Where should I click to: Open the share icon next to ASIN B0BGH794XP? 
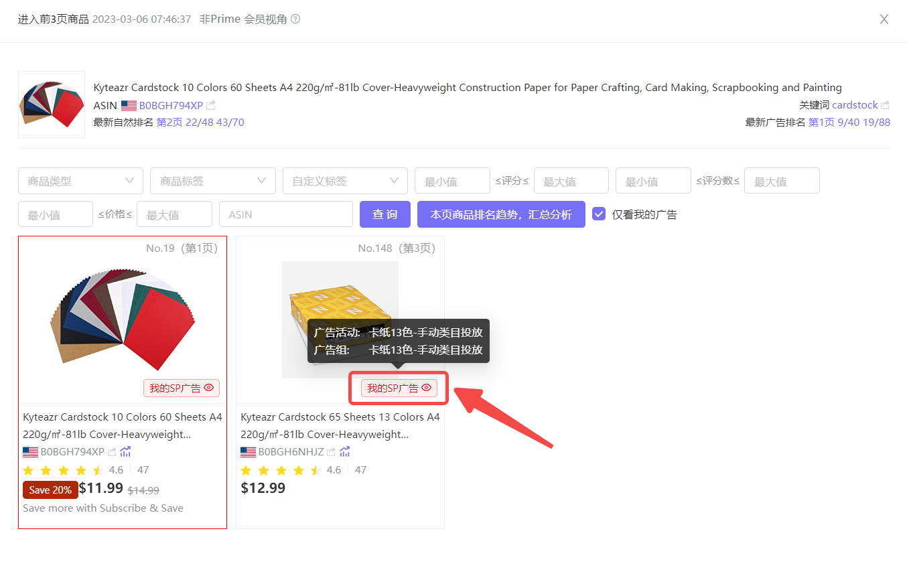pos(210,105)
